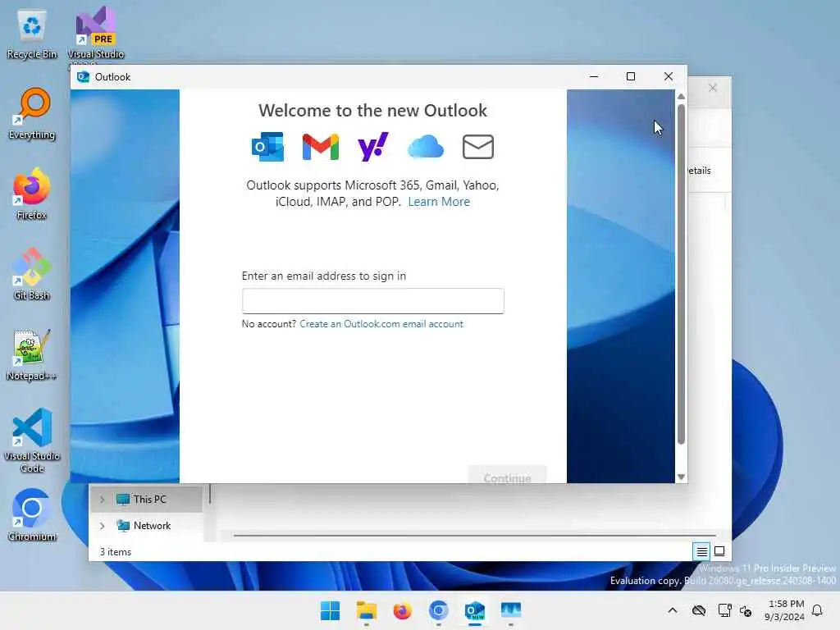Click Outlook scrollbar down arrow
This screenshot has height=630, width=840.
click(681, 477)
